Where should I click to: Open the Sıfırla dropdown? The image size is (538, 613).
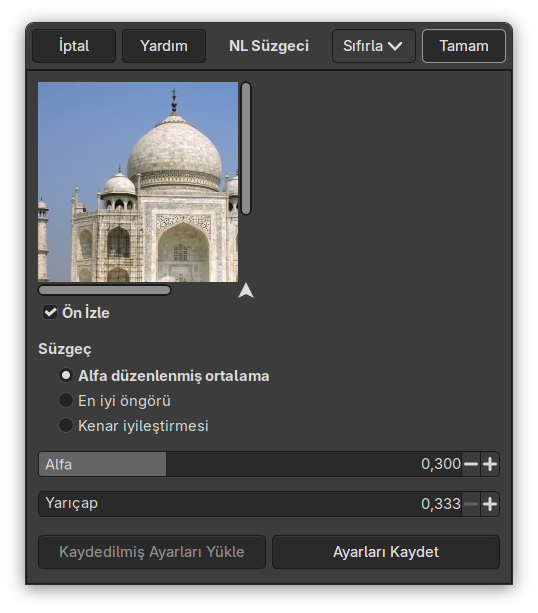tap(373, 46)
